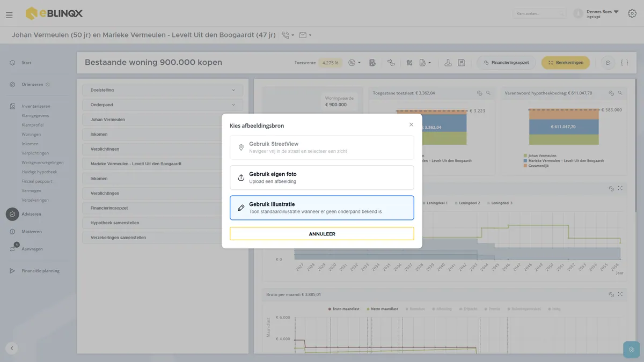Viewport: 644px width, 362px height.
Task: Open Fiscaal paspoort sidebar item
Action: tap(37, 181)
